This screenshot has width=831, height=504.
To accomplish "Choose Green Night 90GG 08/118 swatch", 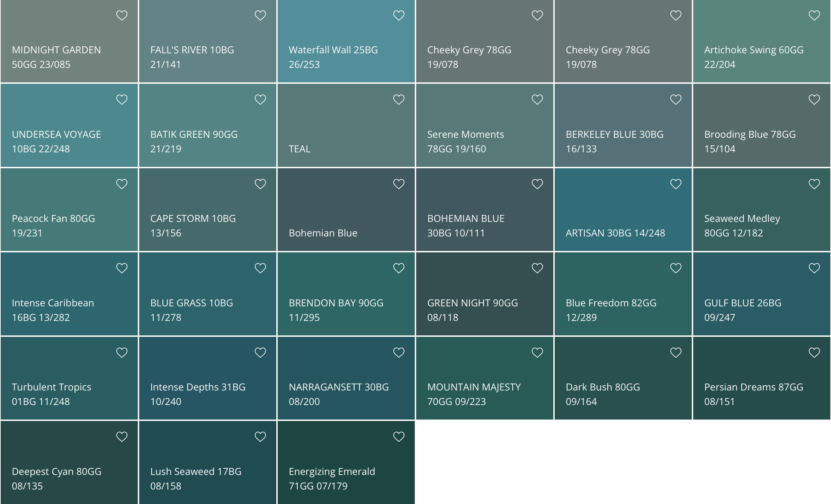I will point(485,294).
